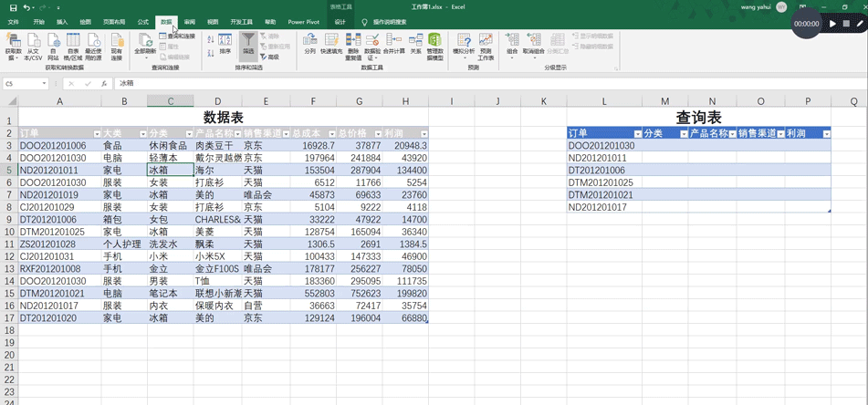868x405 pixels.
Task: Click the Undo arrow icon
Action: [x=26, y=7]
